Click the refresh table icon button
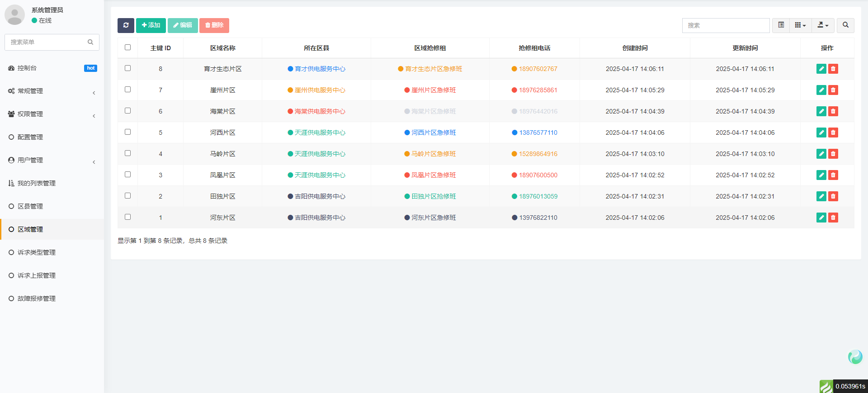868x393 pixels. pos(126,25)
